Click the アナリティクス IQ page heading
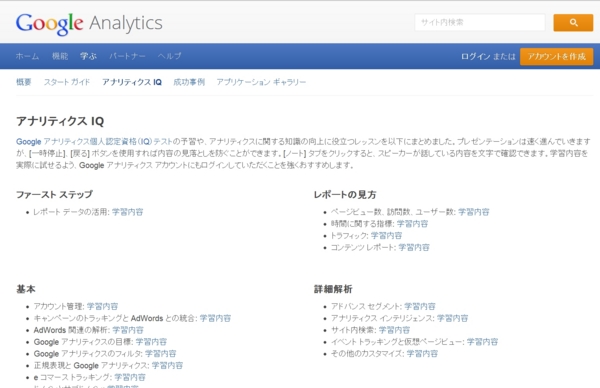Viewport: 600px width, 388px height. (60, 121)
